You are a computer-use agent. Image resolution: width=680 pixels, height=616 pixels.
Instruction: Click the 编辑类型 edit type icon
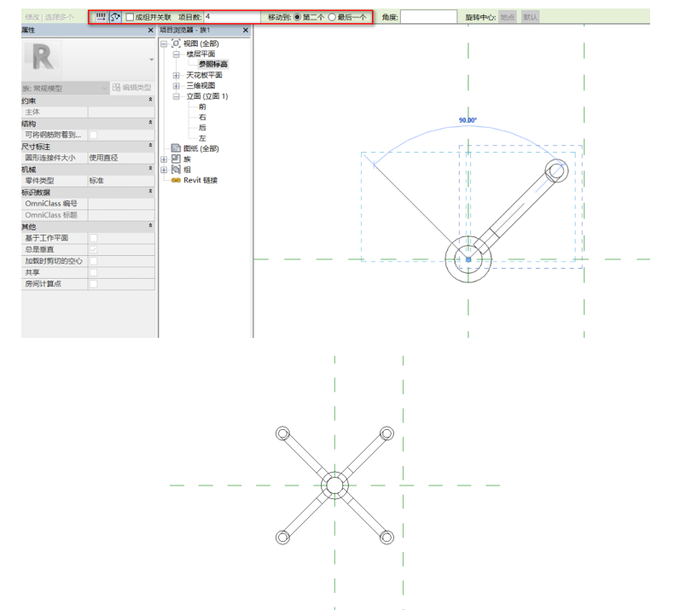116,88
